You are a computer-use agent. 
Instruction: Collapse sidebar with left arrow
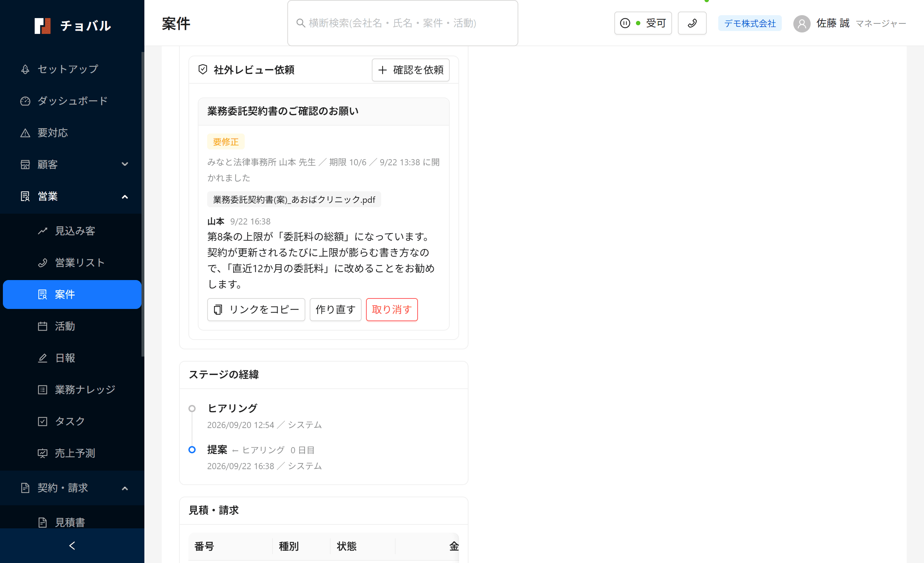tap(72, 546)
